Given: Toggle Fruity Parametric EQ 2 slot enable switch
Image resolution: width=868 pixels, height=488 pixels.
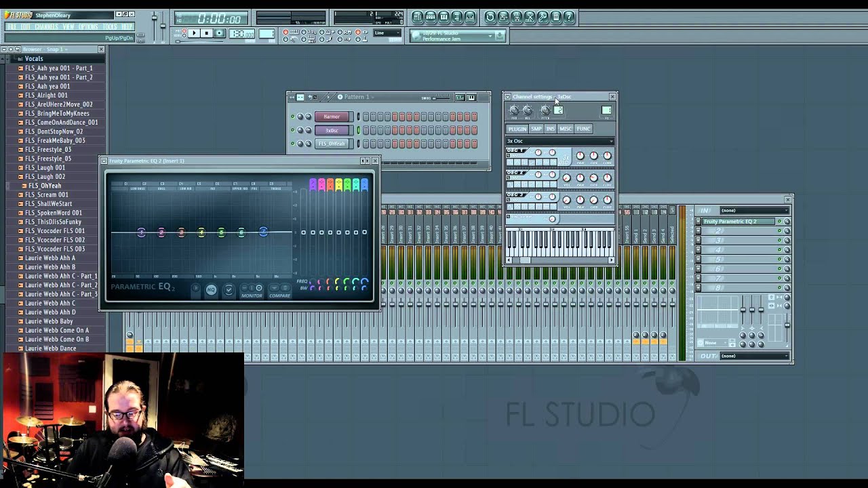Looking at the screenshot, I should point(780,221).
